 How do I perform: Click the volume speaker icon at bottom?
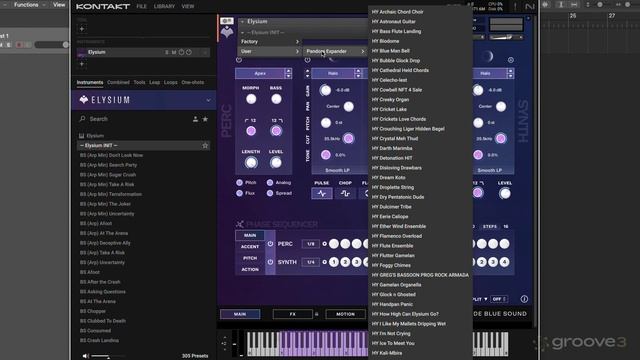(86, 356)
